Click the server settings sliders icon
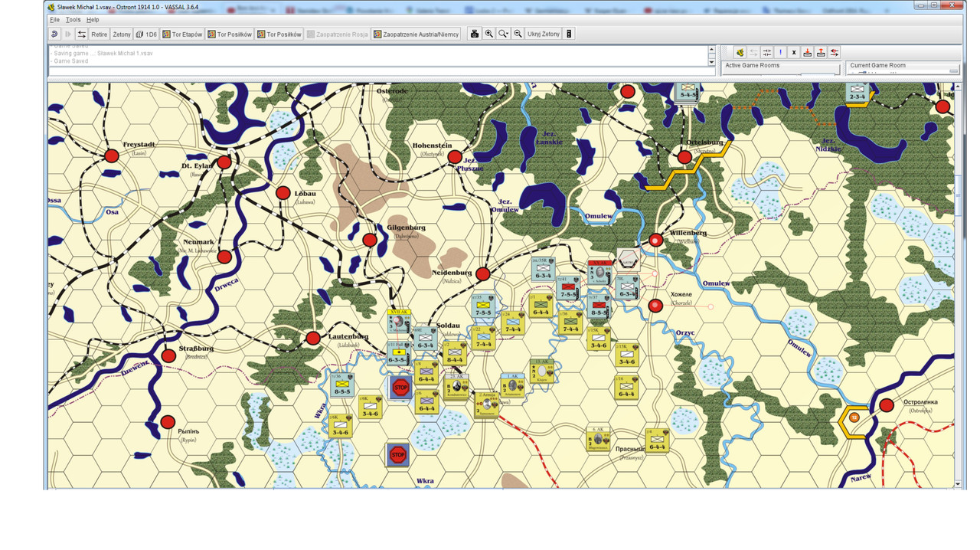This screenshot has width=980, height=550. (x=767, y=53)
